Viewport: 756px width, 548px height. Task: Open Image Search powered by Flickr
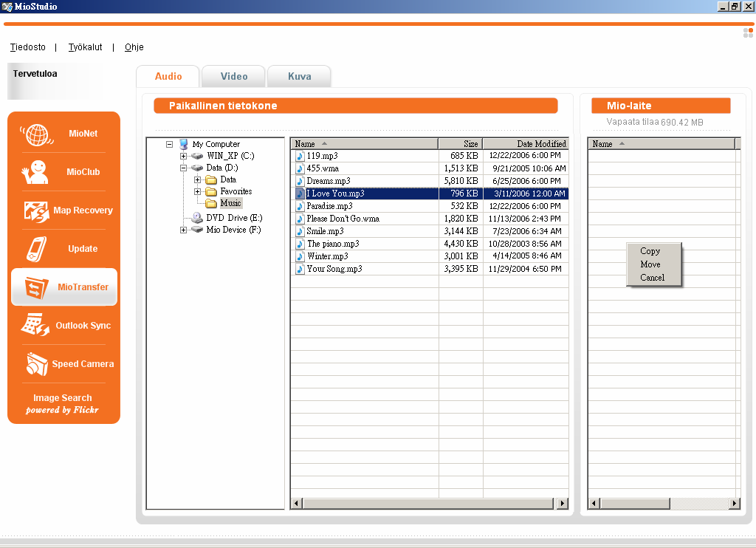[x=62, y=404]
